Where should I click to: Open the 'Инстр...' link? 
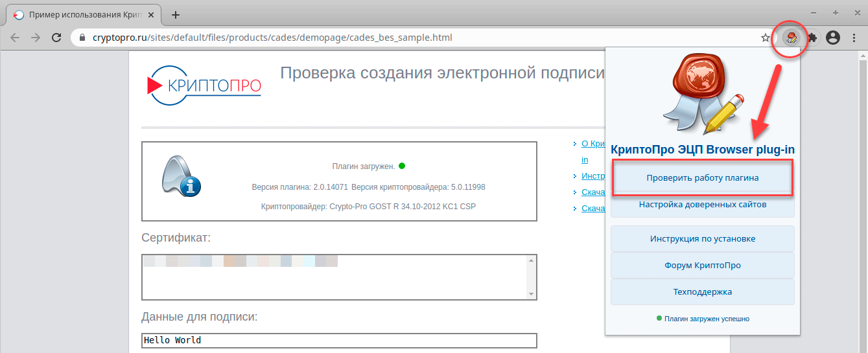click(593, 176)
